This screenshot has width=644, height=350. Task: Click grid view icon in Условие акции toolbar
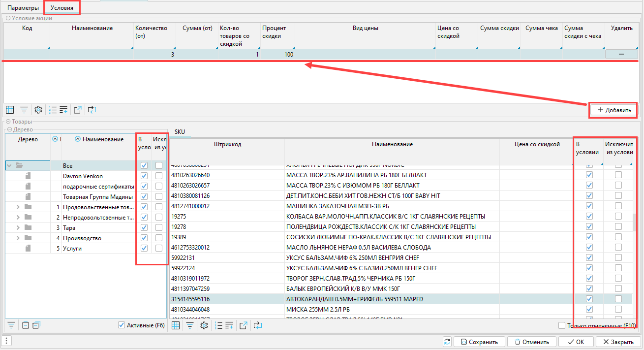click(9, 110)
